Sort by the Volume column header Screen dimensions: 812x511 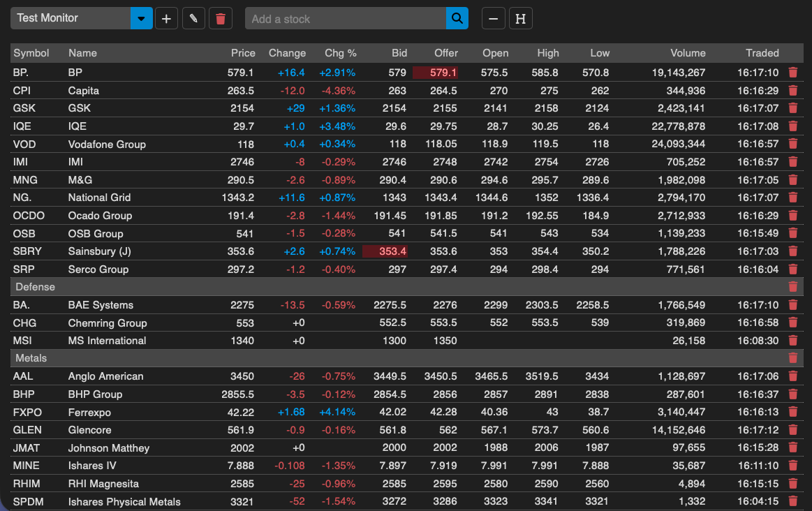click(688, 53)
